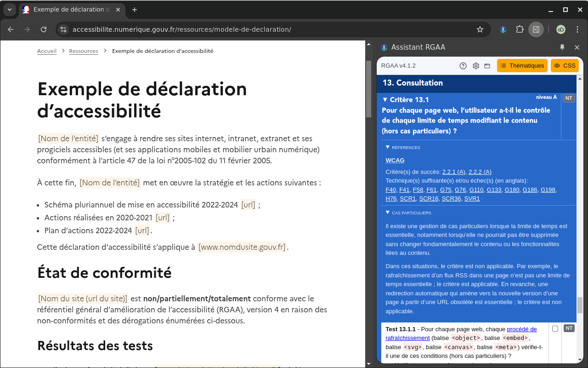This screenshot has width=588, height=368.
Task: Collapse the Cas particuliers disclosure
Action: (388, 213)
